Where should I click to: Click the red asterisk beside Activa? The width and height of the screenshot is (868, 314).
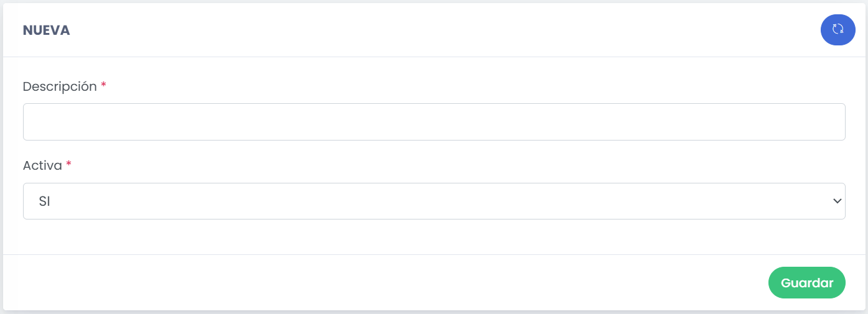(x=69, y=166)
